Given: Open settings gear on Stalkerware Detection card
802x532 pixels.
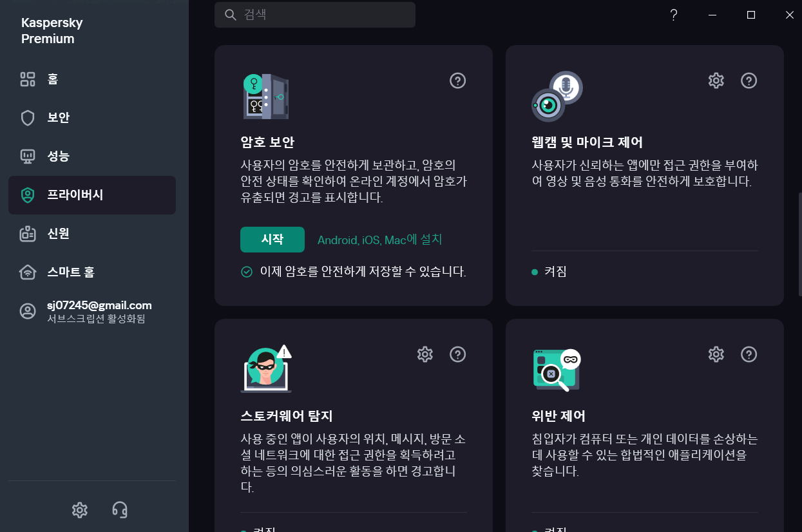Looking at the screenshot, I should 425,354.
